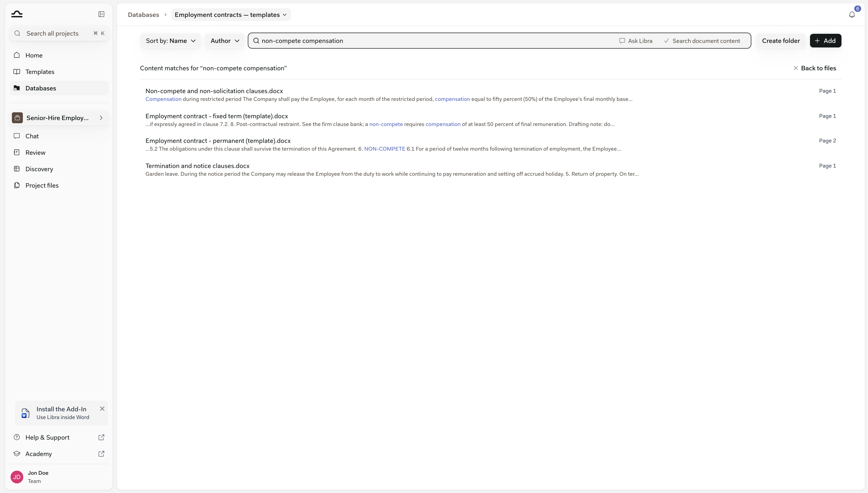Open the Author filter dropdown

(225, 41)
